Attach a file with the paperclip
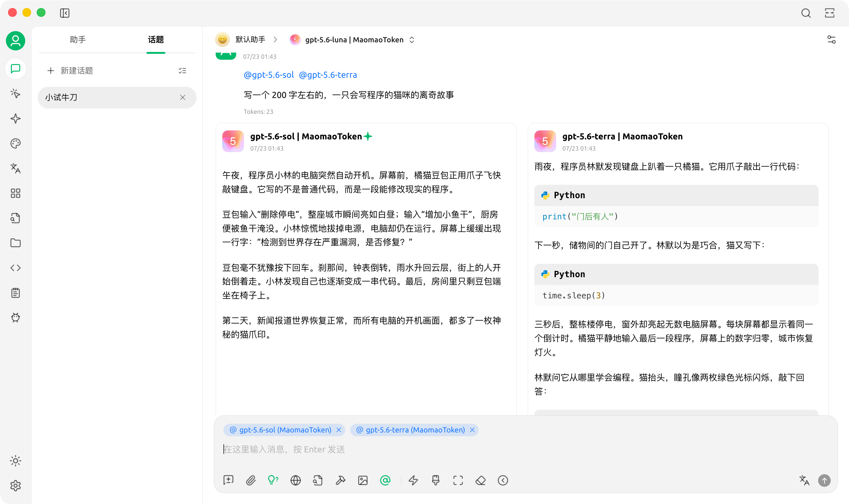The height and width of the screenshot is (504, 849). [251, 480]
